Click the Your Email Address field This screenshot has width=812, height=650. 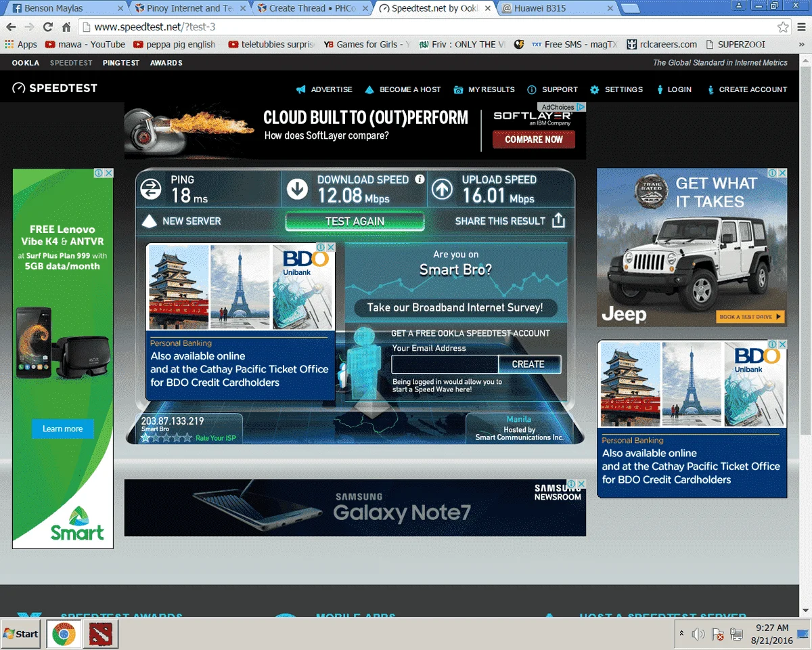(445, 364)
